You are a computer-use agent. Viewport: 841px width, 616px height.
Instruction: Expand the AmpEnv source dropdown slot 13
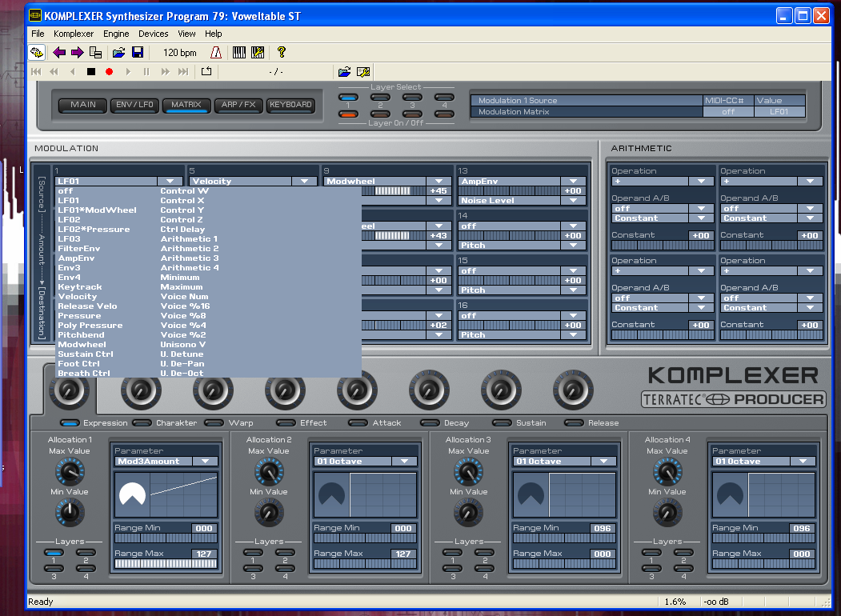pos(574,182)
